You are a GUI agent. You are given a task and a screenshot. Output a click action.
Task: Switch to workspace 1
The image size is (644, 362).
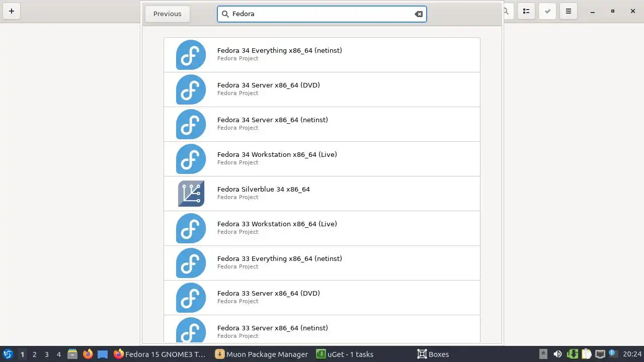click(x=22, y=354)
